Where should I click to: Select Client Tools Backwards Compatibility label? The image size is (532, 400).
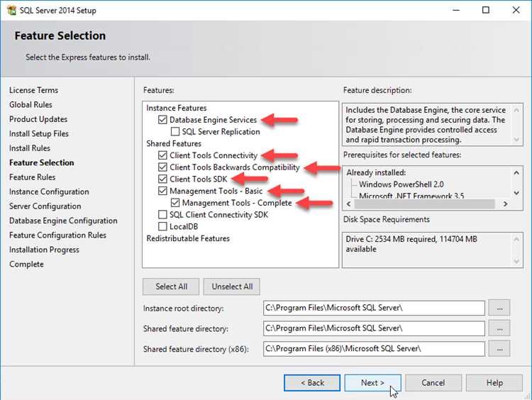click(x=235, y=167)
